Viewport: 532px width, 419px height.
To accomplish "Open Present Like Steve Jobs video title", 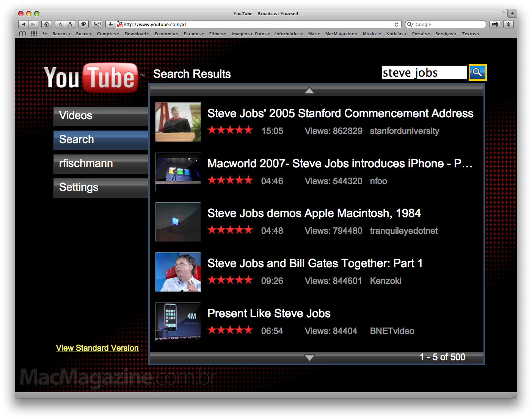I will (269, 313).
